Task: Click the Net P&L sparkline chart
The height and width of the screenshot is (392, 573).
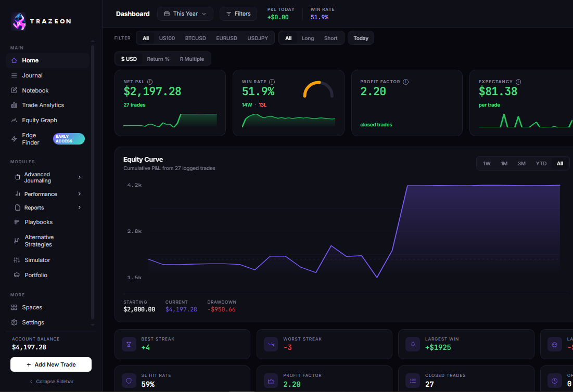Action: click(170, 121)
